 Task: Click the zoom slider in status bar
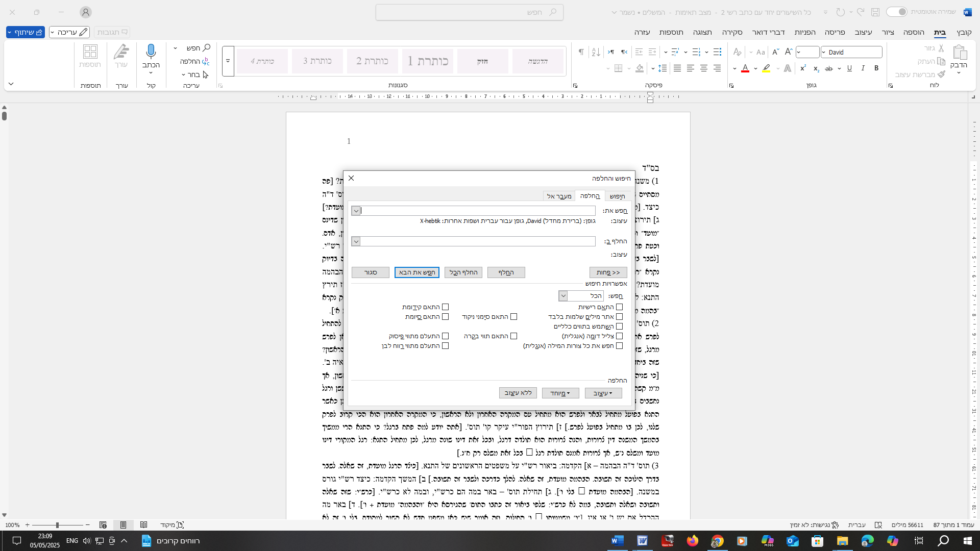click(x=58, y=525)
